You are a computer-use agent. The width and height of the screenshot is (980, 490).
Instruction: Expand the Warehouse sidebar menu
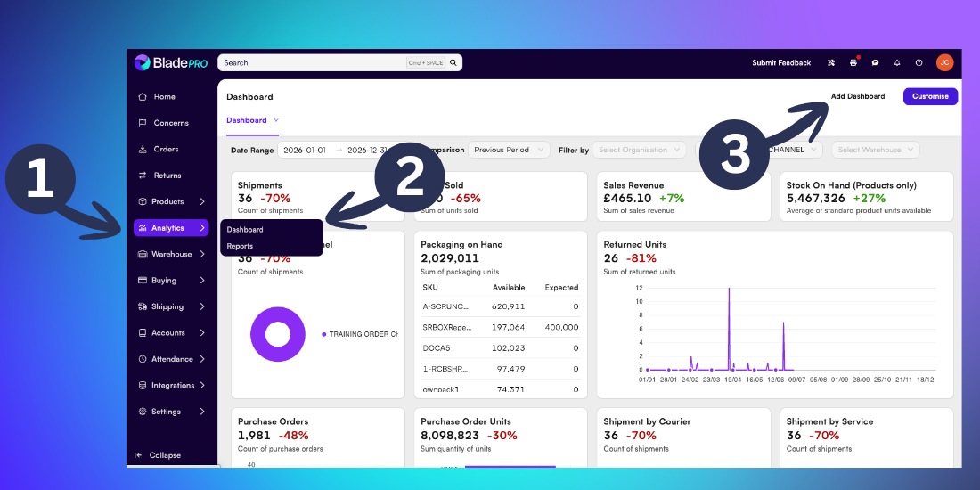point(171,255)
